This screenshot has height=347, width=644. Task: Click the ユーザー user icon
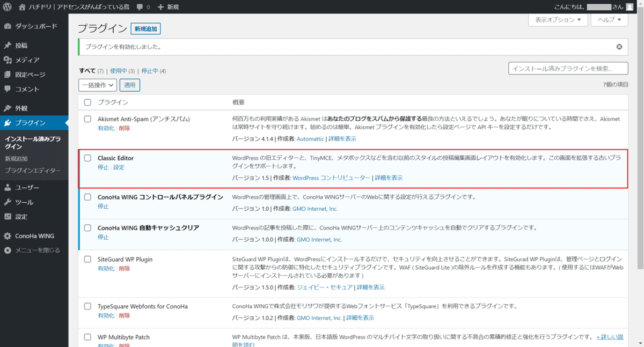tap(8, 188)
